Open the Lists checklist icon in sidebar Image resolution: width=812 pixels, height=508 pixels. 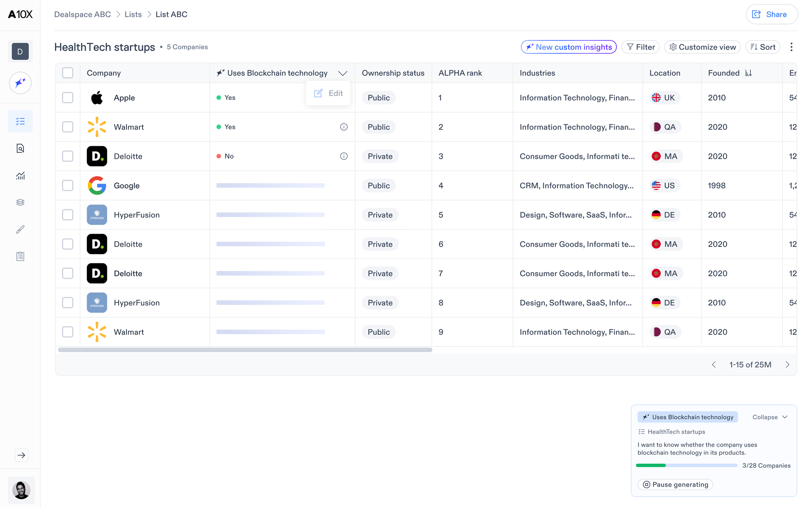click(x=20, y=121)
